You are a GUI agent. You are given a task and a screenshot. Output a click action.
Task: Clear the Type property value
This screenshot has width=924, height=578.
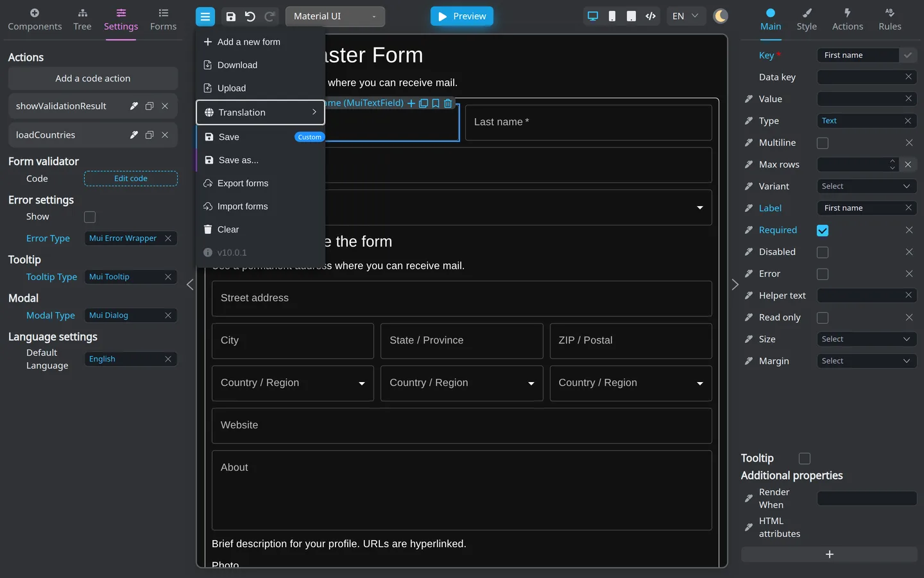coord(908,121)
